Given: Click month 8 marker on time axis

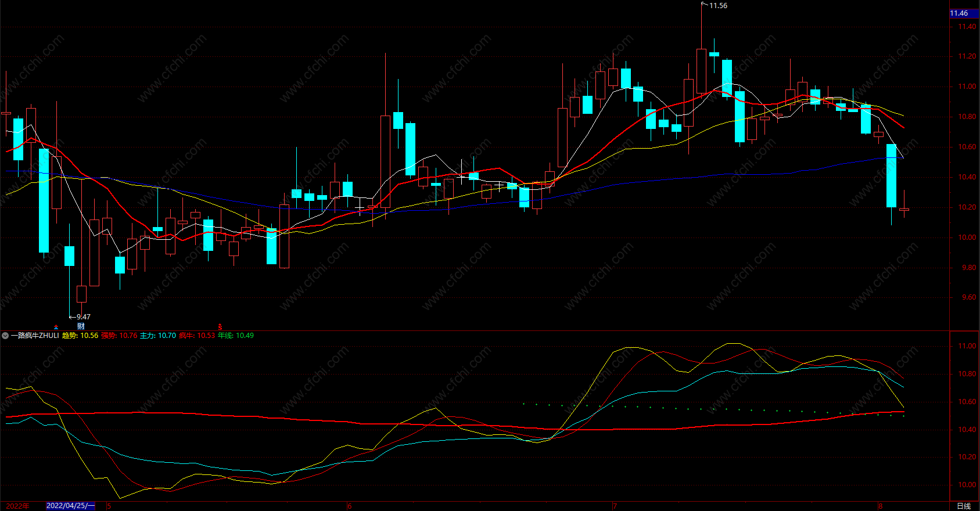Looking at the screenshot, I should [x=881, y=506].
